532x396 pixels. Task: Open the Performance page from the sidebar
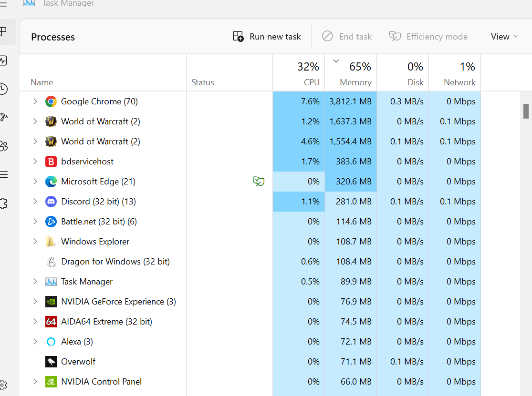(4, 61)
